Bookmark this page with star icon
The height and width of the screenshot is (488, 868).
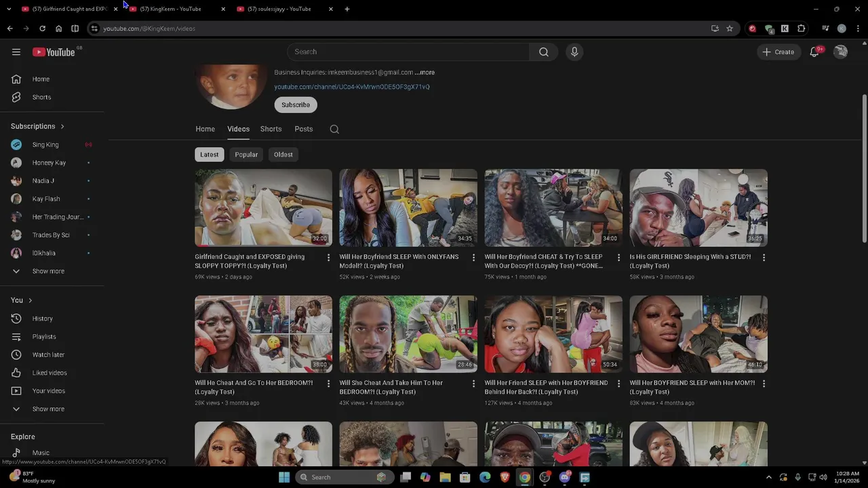coord(730,28)
